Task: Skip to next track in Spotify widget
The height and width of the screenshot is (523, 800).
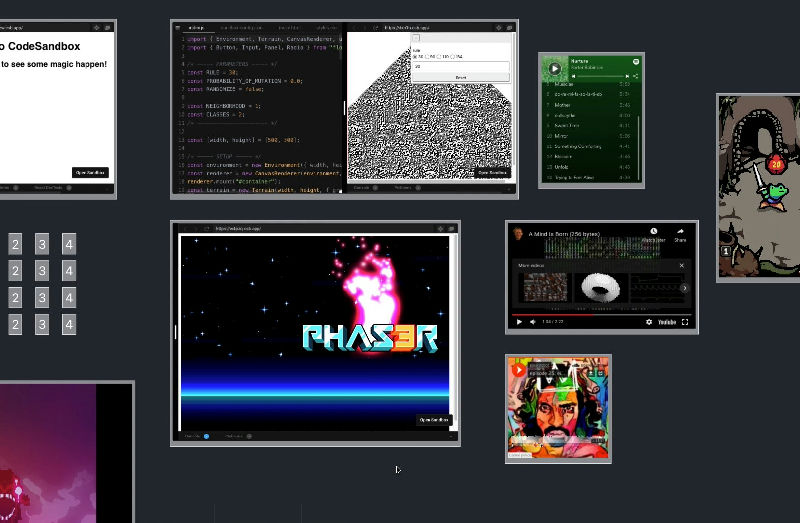Action: coord(627,77)
